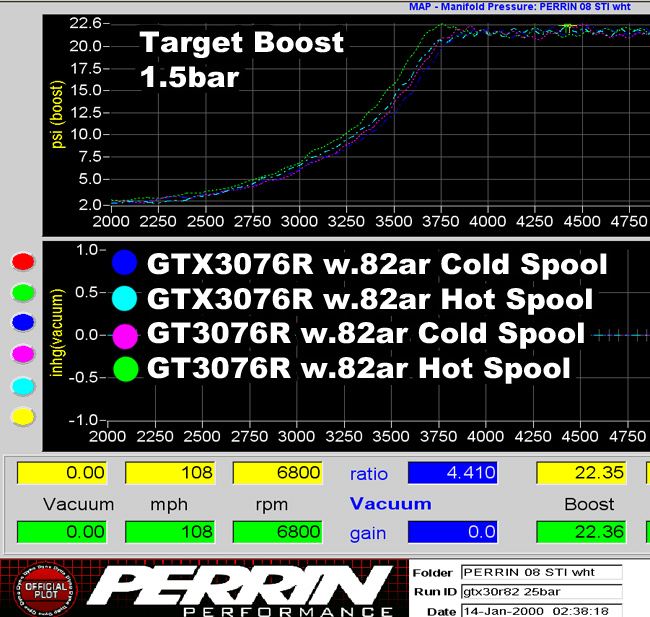Click the black Vacuum label under 0.00
The height and width of the screenshot is (617, 650).
[x=78, y=504]
